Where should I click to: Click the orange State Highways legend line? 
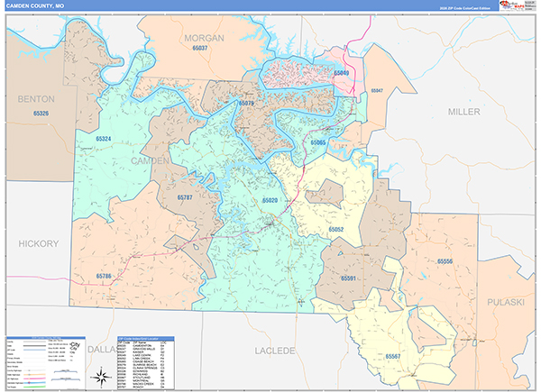(34, 375)
